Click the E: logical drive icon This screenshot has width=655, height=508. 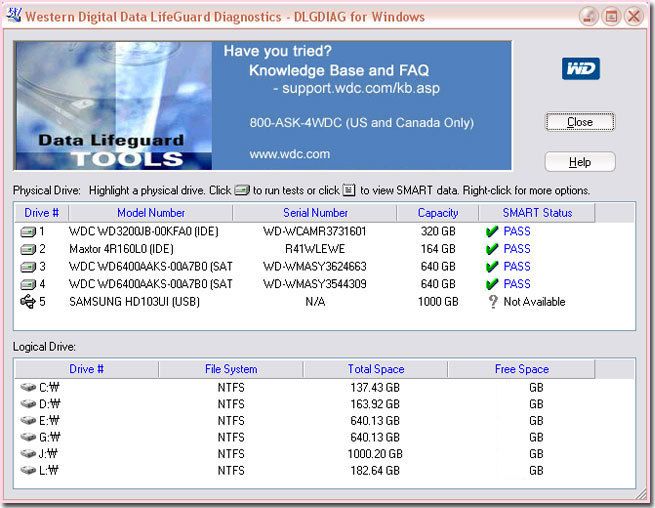pos(28,420)
